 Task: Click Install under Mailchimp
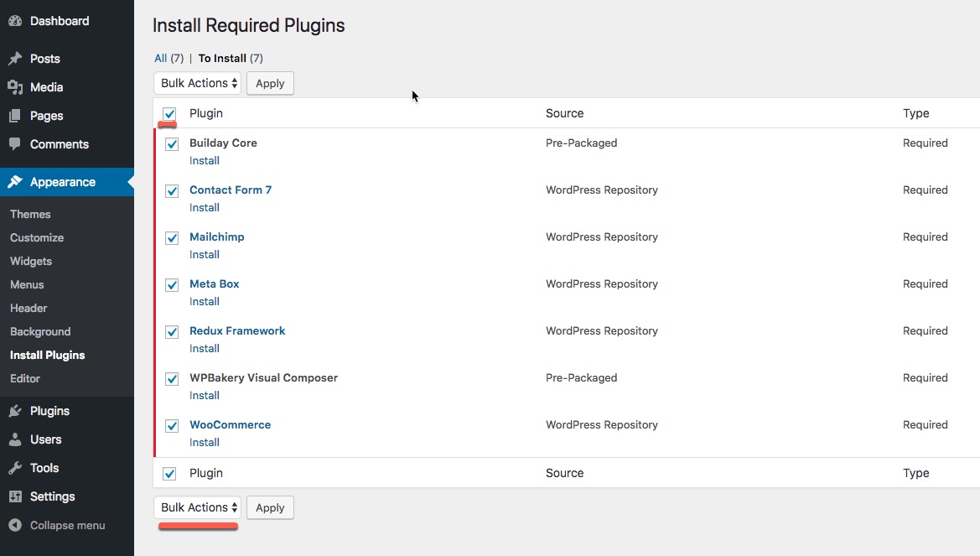[205, 255]
